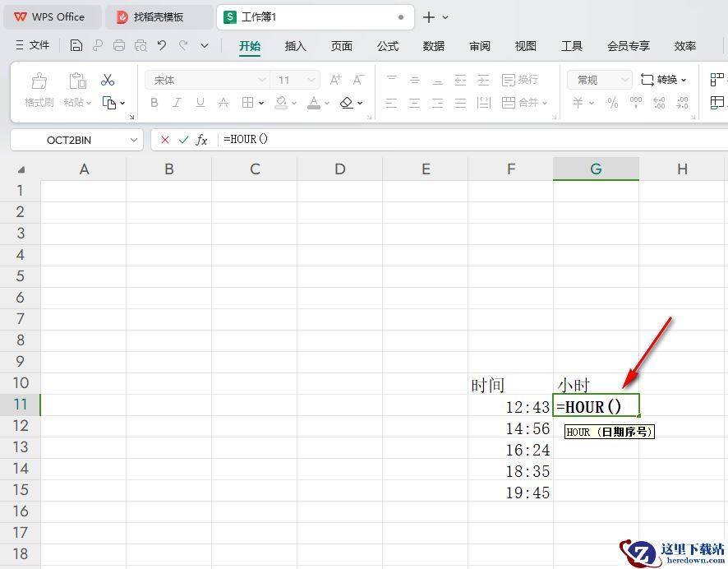The image size is (728, 569).
Task: Select column G header
Action: 596,169
